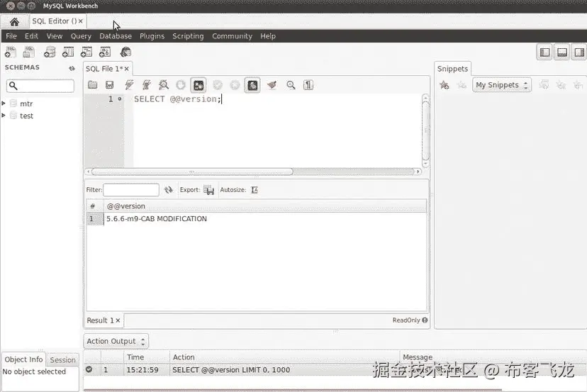Create new schema toolbar icon
Viewport: 587px width, 392px height.
tap(50, 52)
